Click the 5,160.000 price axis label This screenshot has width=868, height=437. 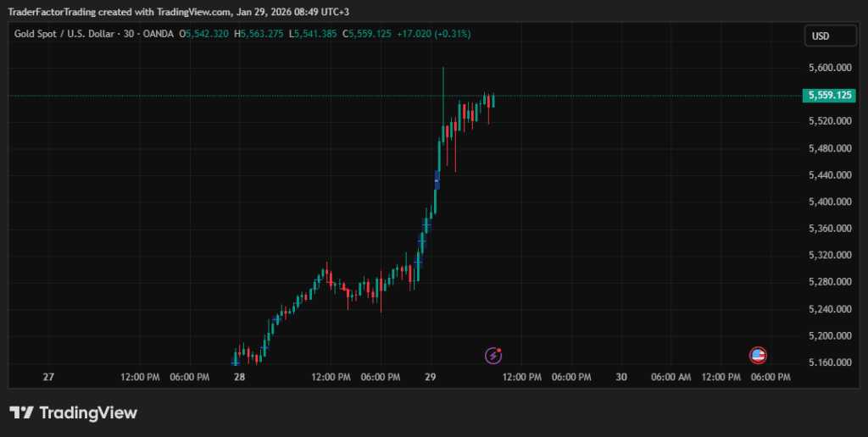pyautogui.click(x=830, y=362)
